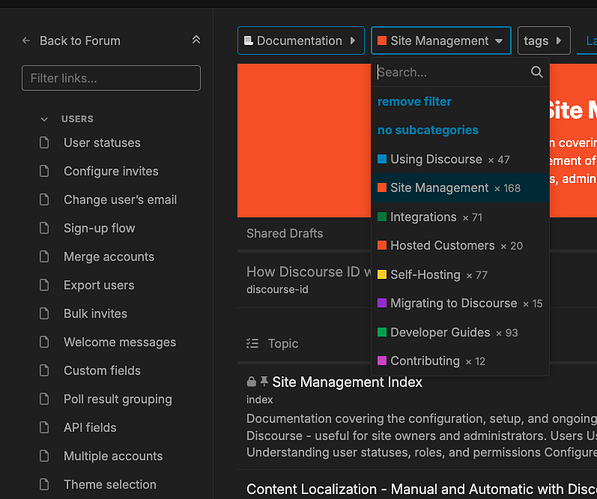Select the Developer Guides category option
This screenshot has width=597, height=499.
(460, 332)
